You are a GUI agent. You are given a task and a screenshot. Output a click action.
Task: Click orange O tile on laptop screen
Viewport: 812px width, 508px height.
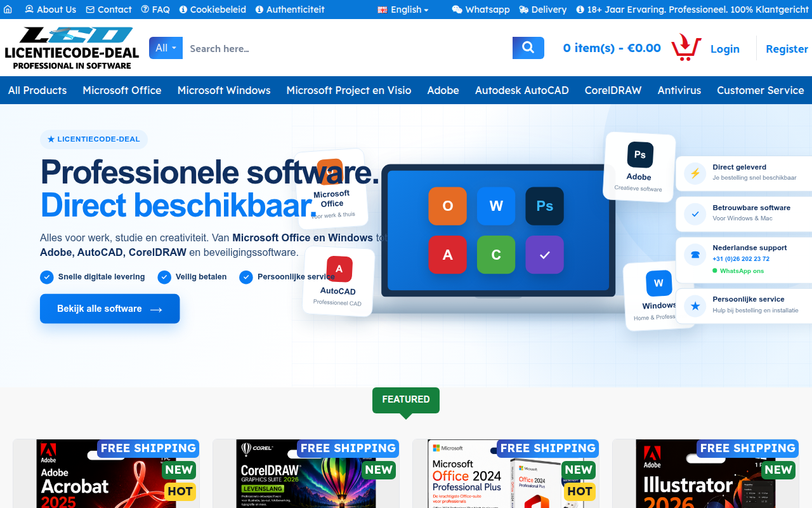point(447,206)
